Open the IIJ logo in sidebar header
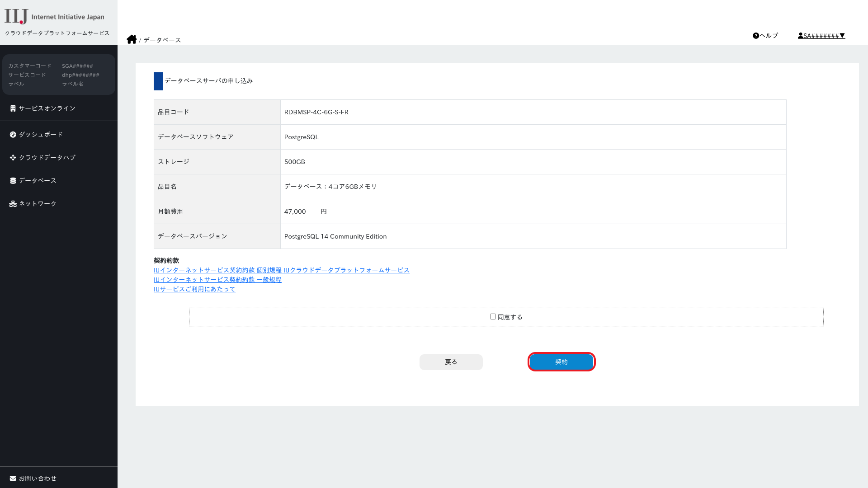Screen dimensions: 868x488 pos(54,17)
